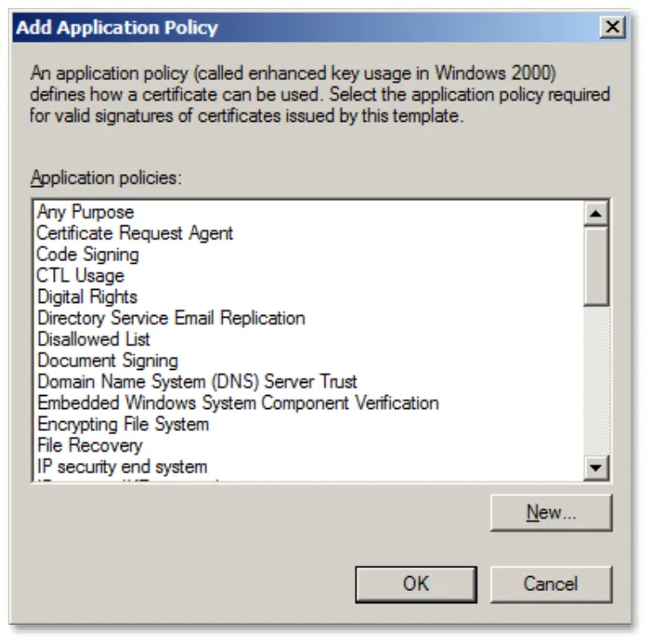Click the scrollbar up arrow
This screenshot has height=644, width=649.
pos(596,214)
